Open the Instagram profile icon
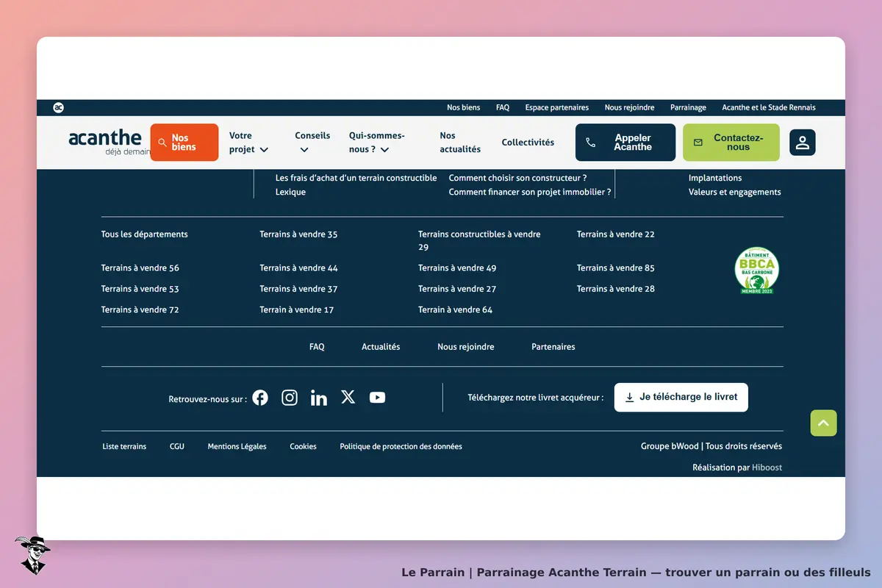 290,398
